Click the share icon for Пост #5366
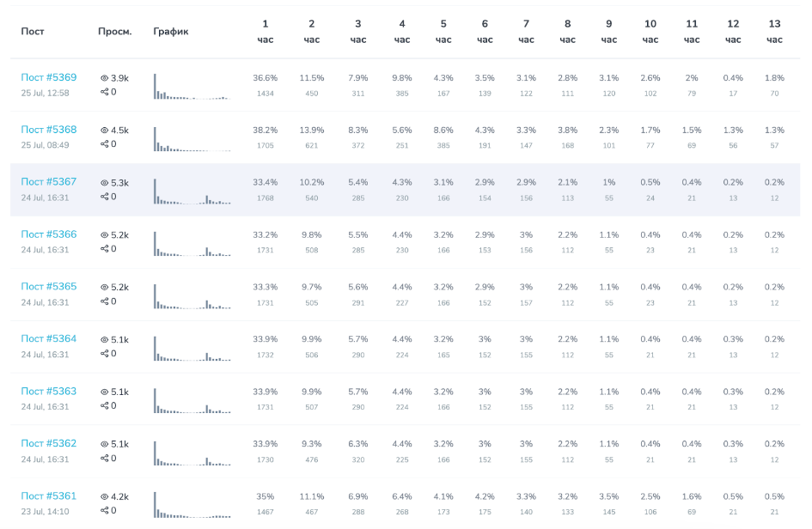Screen dimensions: 812x529 click(104, 248)
